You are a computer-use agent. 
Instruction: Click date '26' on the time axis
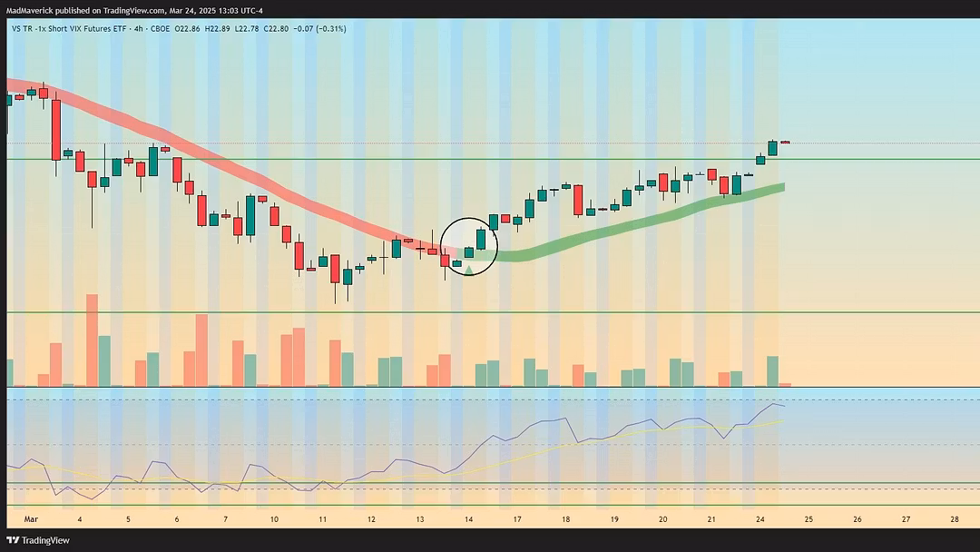(x=857, y=519)
